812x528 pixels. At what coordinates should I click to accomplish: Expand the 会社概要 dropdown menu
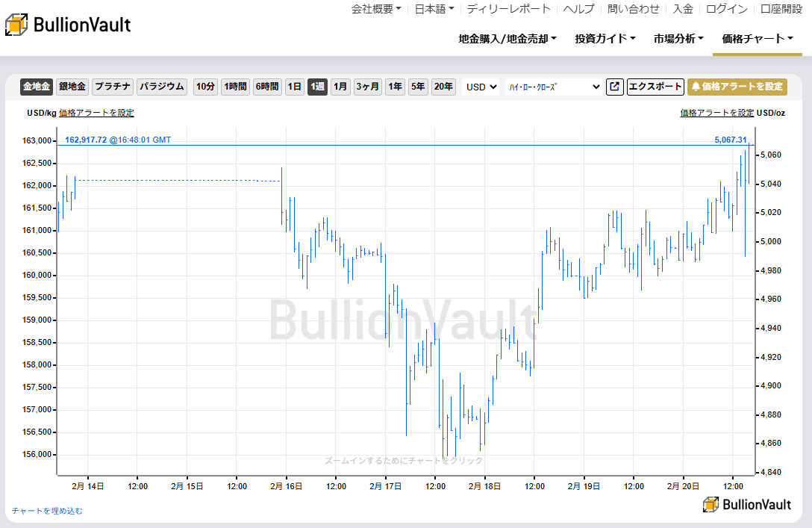(x=376, y=9)
